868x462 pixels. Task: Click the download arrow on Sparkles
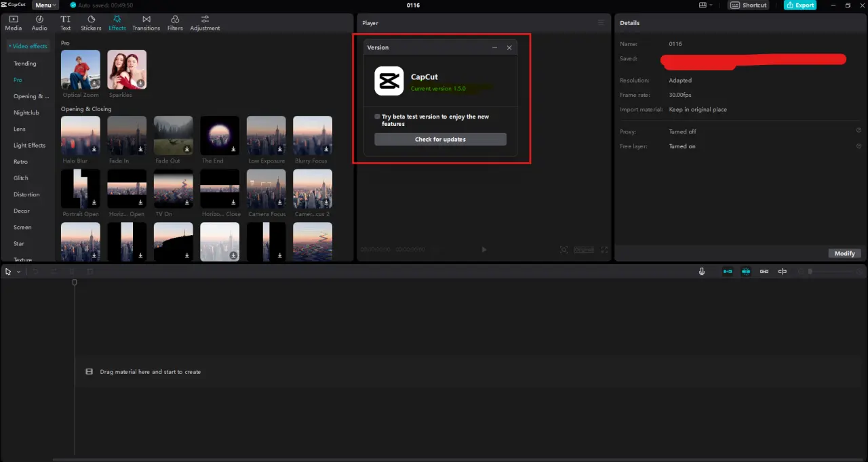point(140,83)
